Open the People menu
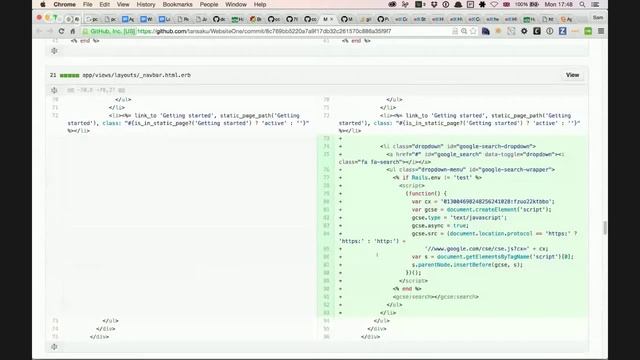The height and width of the screenshot is (360, 640). pyautogui.click(x=209, y=4)
